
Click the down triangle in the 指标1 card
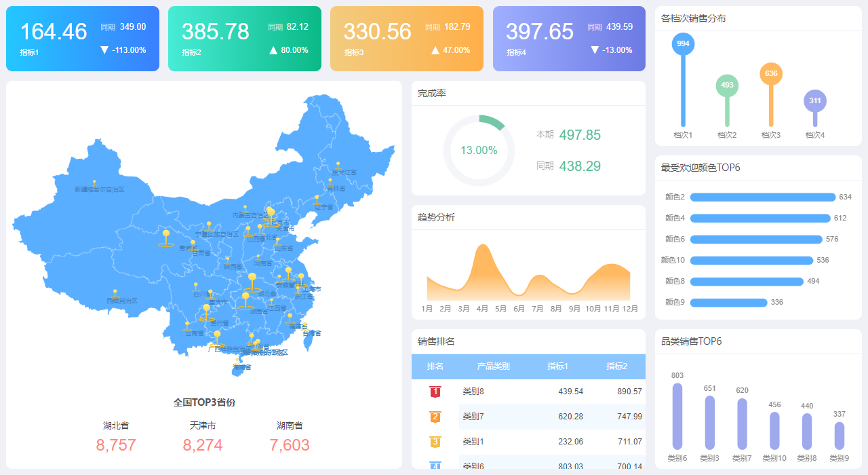(x=104, y=50)
